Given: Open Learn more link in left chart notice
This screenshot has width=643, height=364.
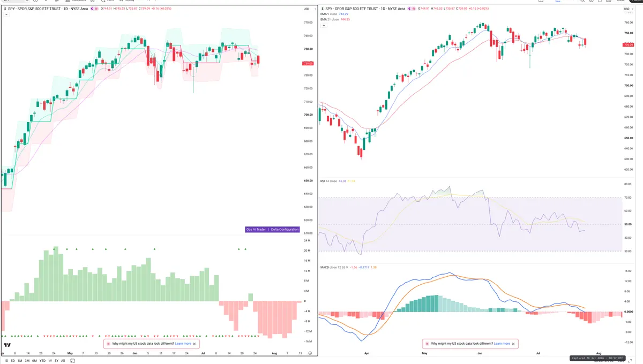Looking at the screenshot, I should (183, 344).
